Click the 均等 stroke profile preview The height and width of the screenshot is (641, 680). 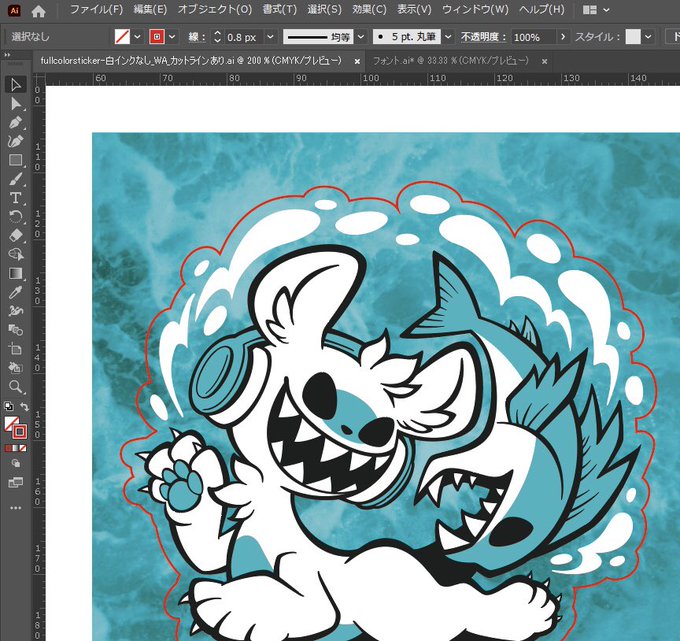[318, 37]
